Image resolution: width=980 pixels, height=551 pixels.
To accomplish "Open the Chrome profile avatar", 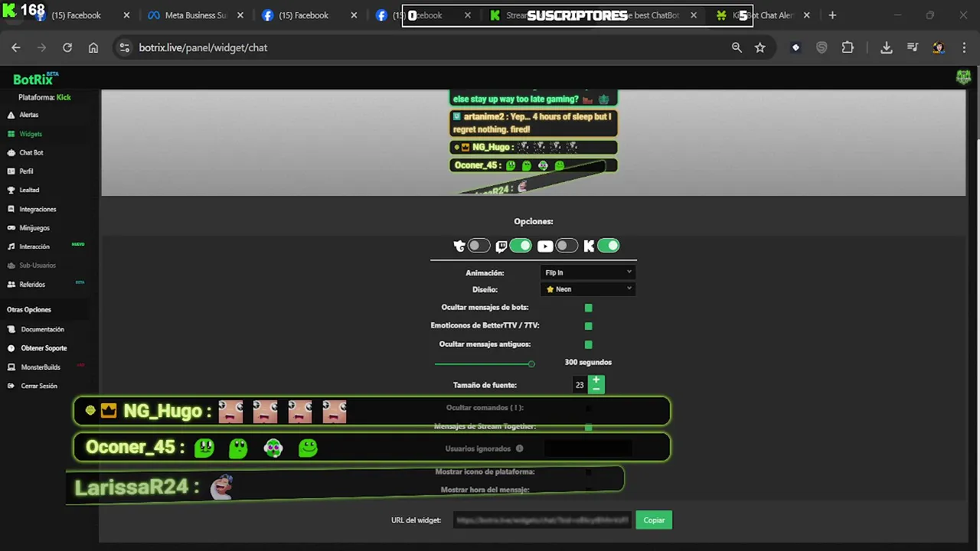I will 938,47.
